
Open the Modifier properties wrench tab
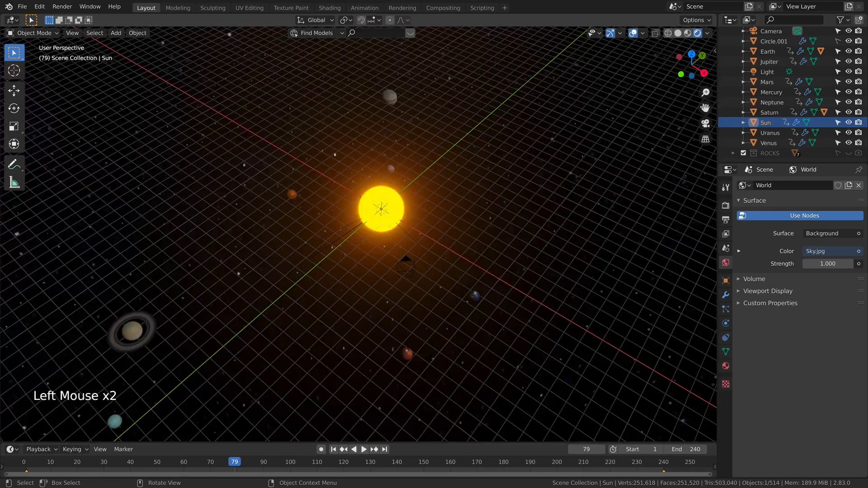tap(726, 295)
